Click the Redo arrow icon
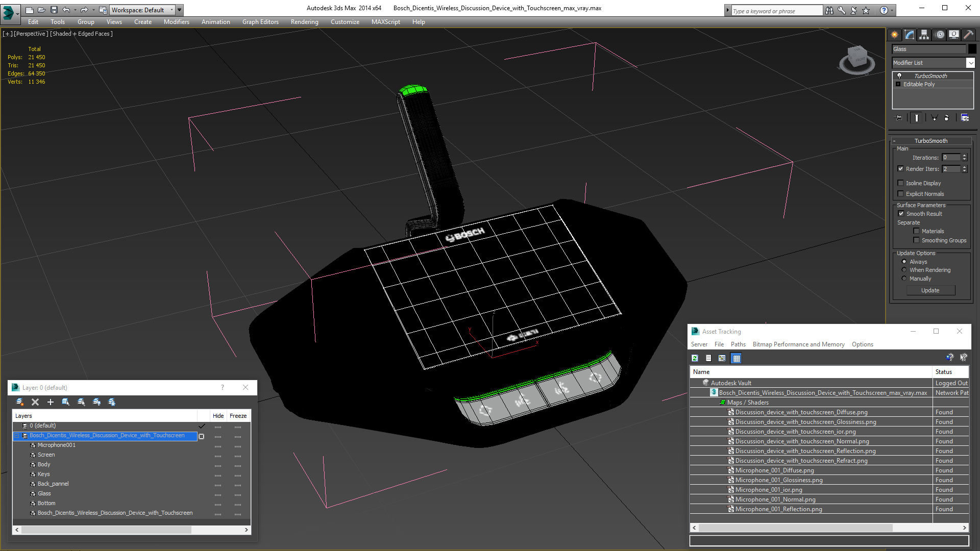 84,10
